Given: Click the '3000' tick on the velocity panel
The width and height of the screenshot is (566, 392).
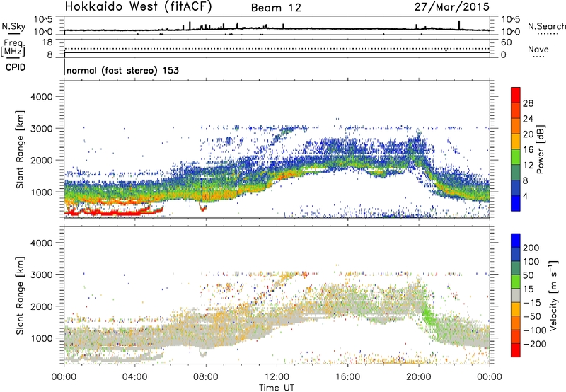Looking at the screenshot, I should [42, 275].
